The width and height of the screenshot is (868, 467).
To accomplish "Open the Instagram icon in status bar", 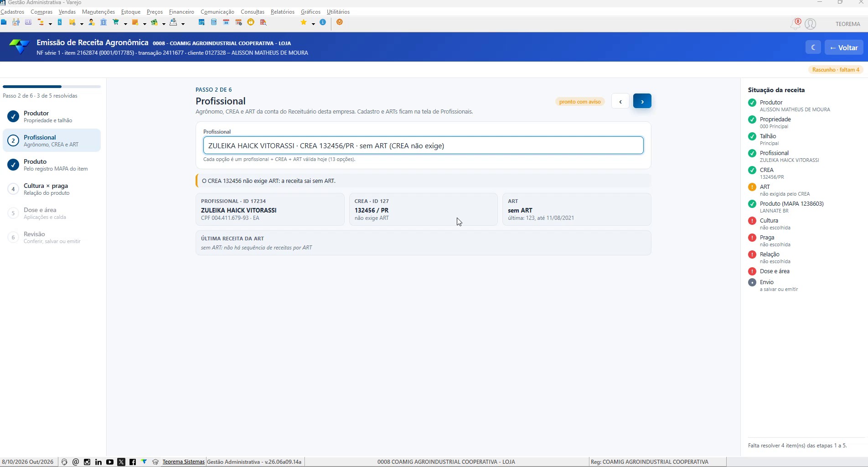I will [x=87, y=462].
